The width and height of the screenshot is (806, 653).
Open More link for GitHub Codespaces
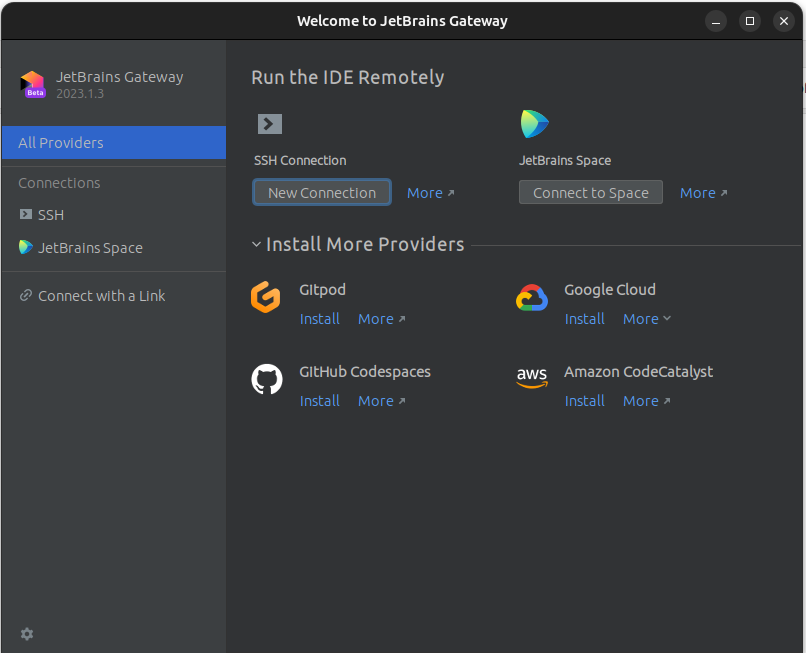[382, 401]
